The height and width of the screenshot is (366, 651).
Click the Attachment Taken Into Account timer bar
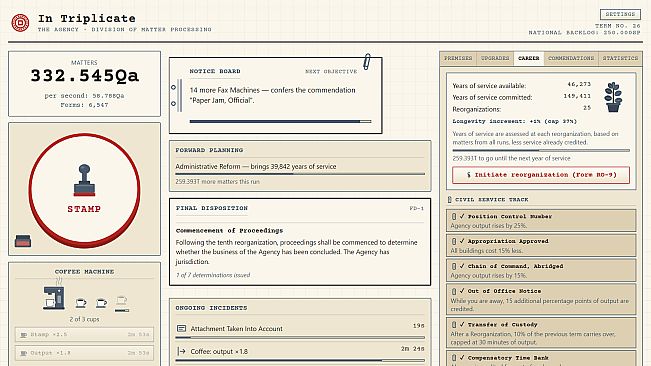click(x=300, y=337)
